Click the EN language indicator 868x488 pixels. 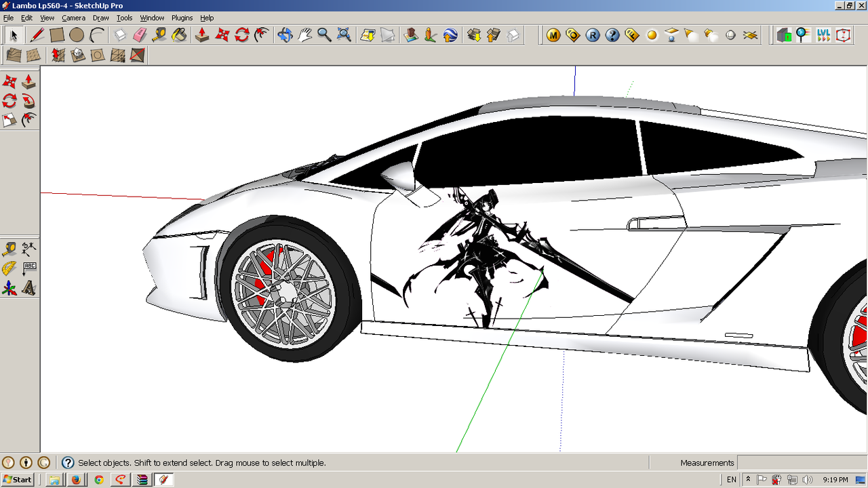coord(732,479)
